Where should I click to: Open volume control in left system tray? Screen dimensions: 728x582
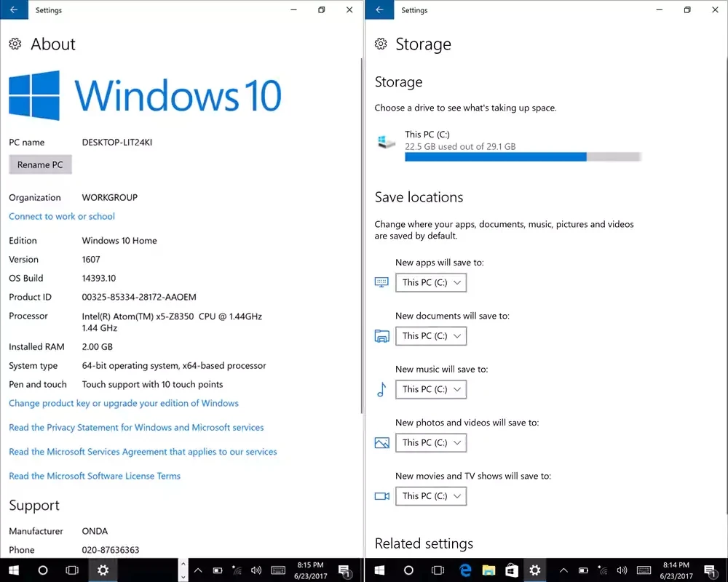[256, 570]
